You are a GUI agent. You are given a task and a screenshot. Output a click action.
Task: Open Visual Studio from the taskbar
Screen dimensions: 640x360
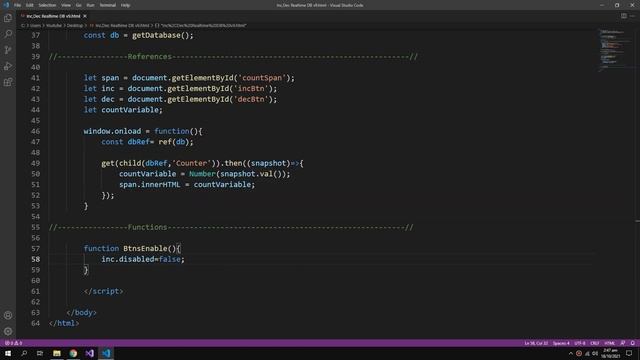pos(90,353)
